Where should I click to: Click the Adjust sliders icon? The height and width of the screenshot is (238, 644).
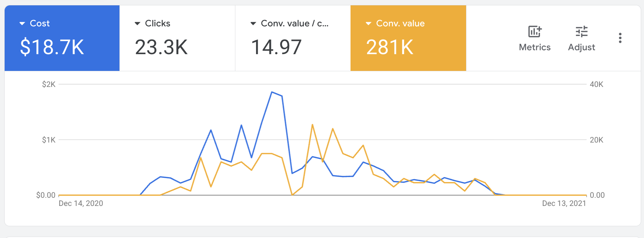(x=581, y=32)
